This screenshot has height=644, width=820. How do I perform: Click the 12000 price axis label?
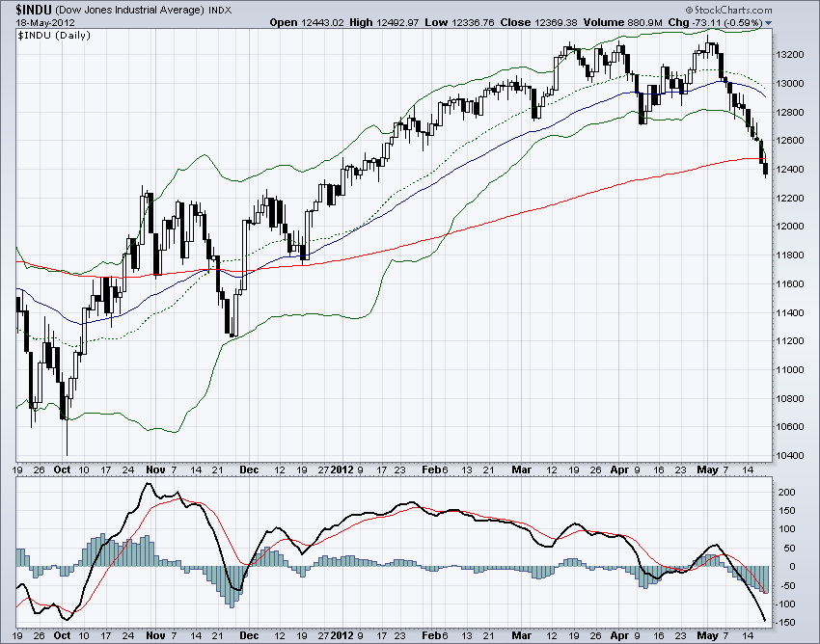(x=789, y=227)
